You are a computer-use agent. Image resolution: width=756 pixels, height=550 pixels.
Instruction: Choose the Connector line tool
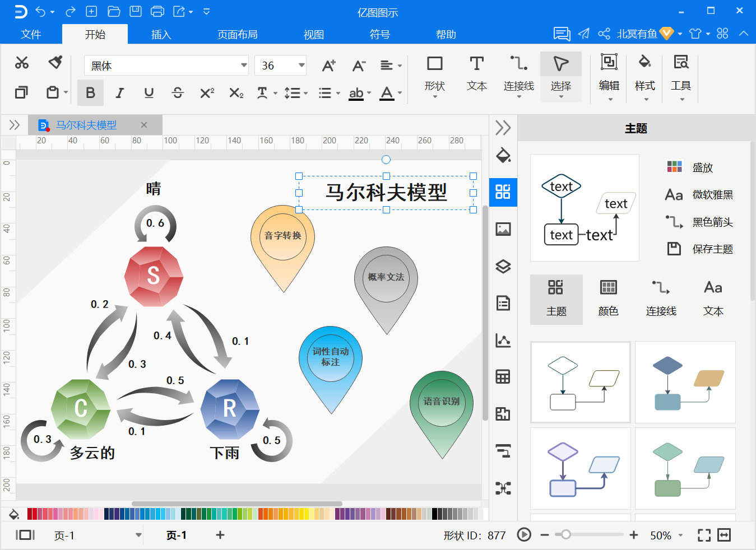point(518,77)
